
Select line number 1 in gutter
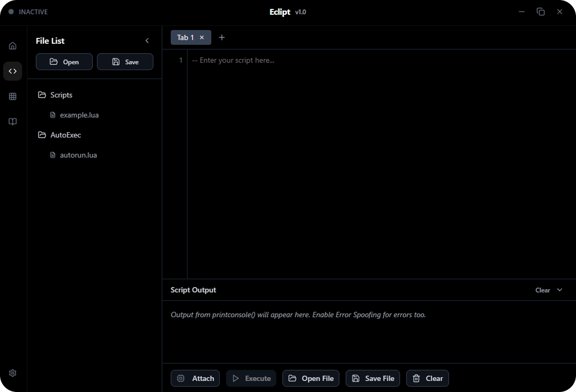coord(181,60)
